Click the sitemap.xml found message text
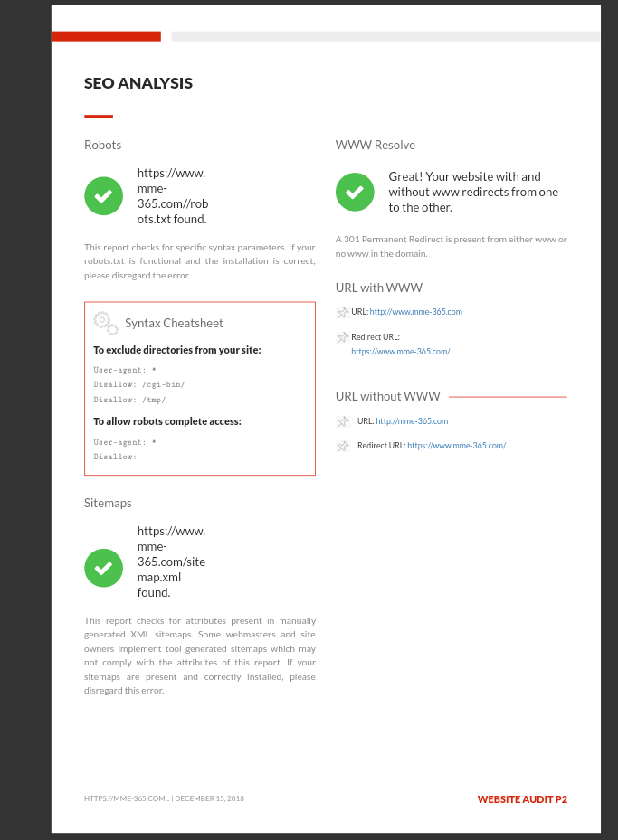Viewport: 618px width, 840px height. [171, 562]
